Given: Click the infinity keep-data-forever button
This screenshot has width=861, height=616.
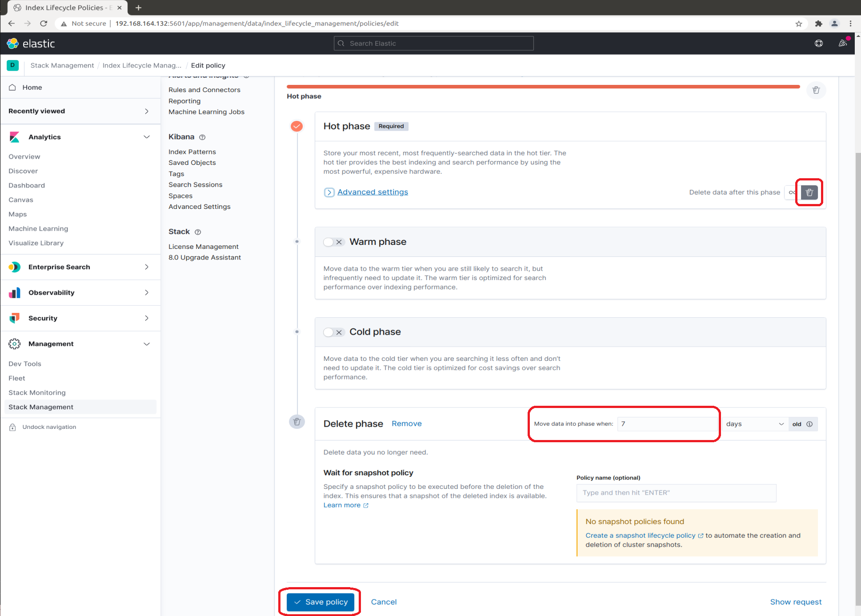Looking at the screenshot, I should click(x=792, y=192).
